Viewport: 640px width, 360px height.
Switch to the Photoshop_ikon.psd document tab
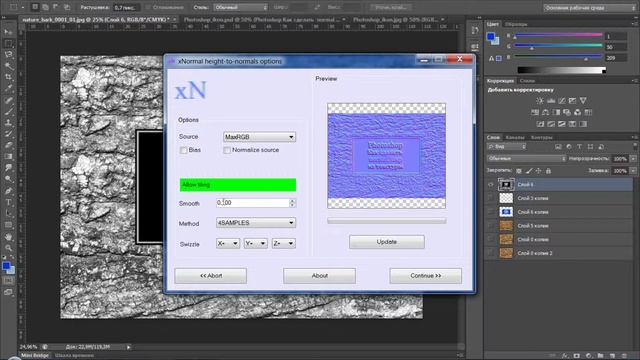[262, 19]
